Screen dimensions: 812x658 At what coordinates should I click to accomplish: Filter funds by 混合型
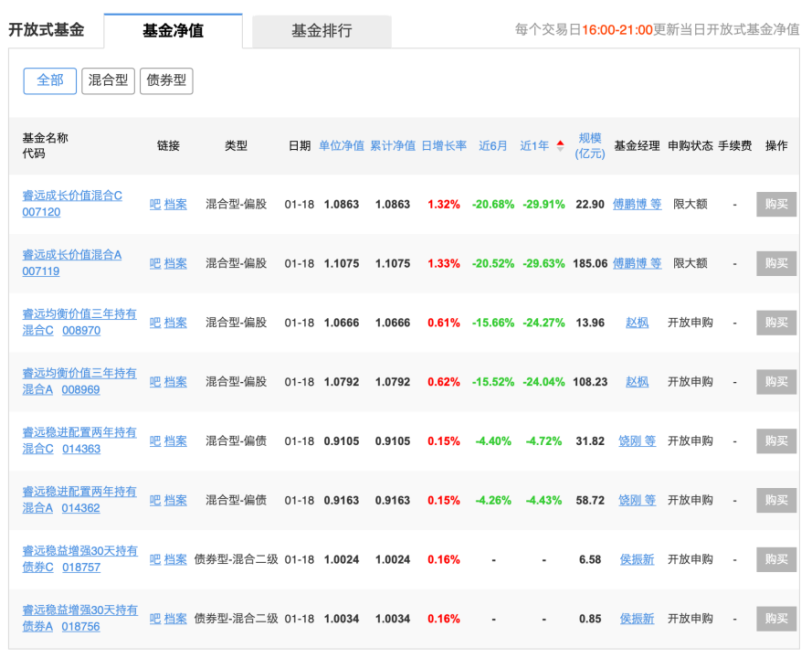pyautogui.click(x=108, y=80)
